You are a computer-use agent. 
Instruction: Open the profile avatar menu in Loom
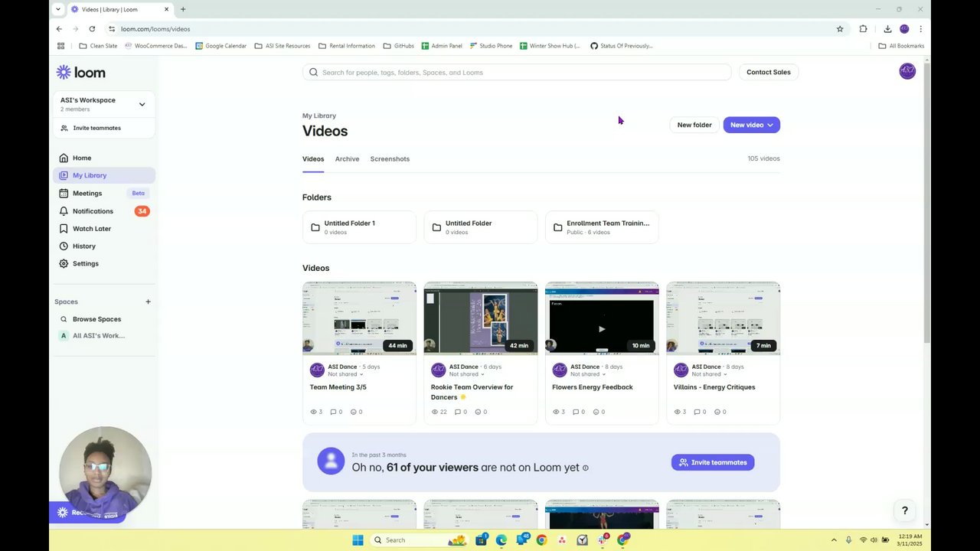[907, 71]
